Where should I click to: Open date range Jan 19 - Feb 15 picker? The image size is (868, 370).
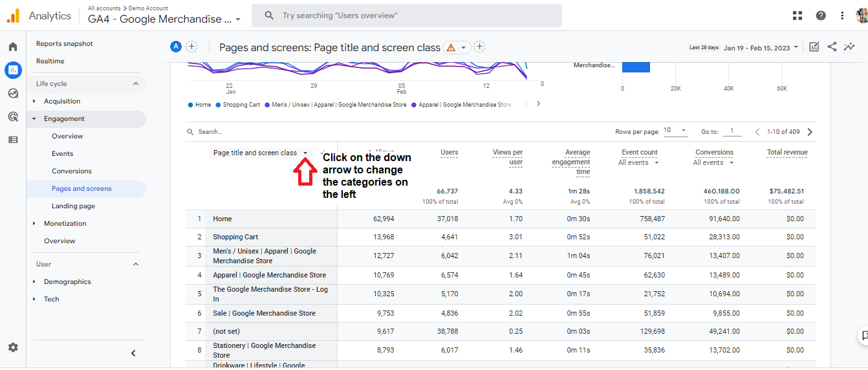coord(761,48)
